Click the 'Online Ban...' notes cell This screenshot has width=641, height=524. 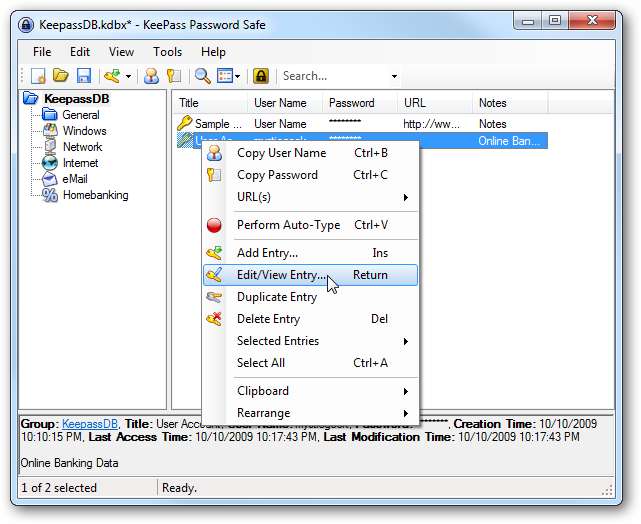[x=509, y=141]
